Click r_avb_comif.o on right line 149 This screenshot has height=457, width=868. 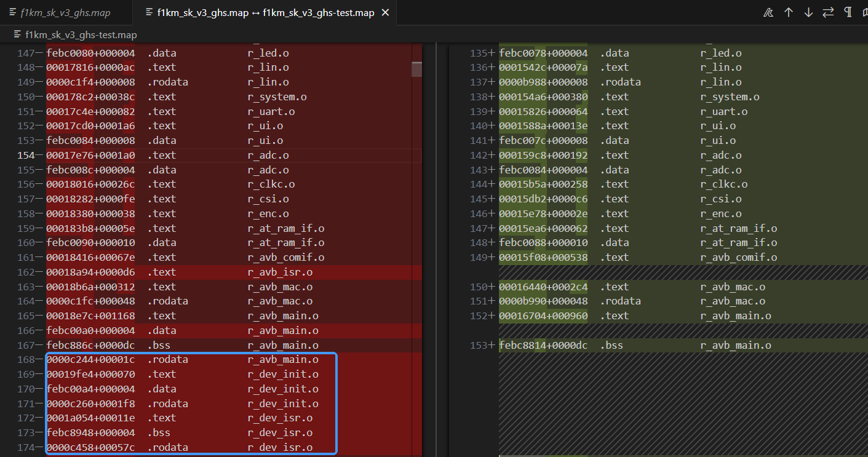[x=739, y=257]
